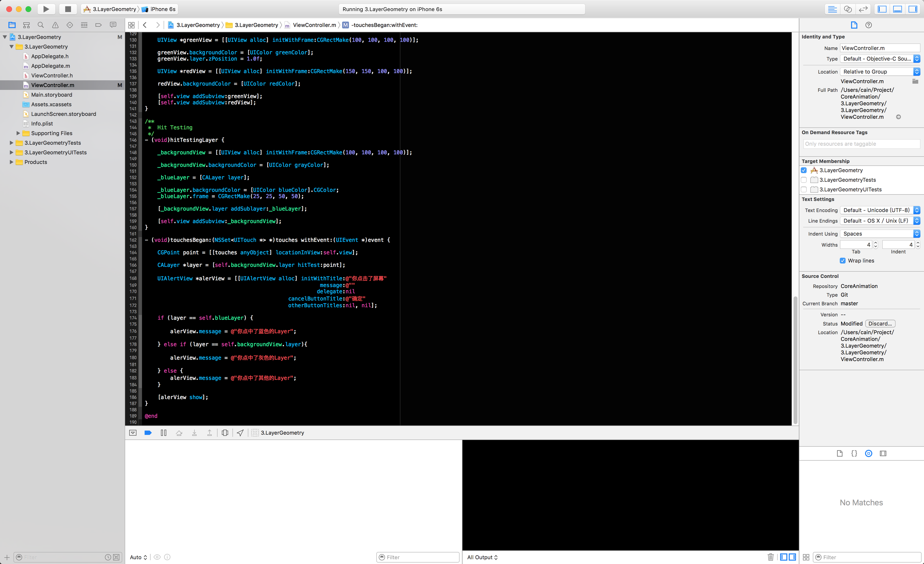Open the Indent Using dropdown
Image resolution: width=924 pixels, height=564 pixels.
pos(879,234)
